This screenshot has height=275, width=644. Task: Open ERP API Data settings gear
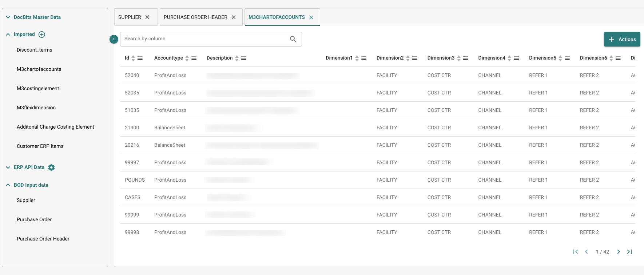51,167
